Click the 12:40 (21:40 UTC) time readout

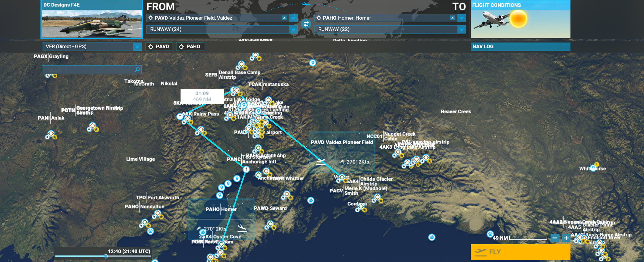129,251
